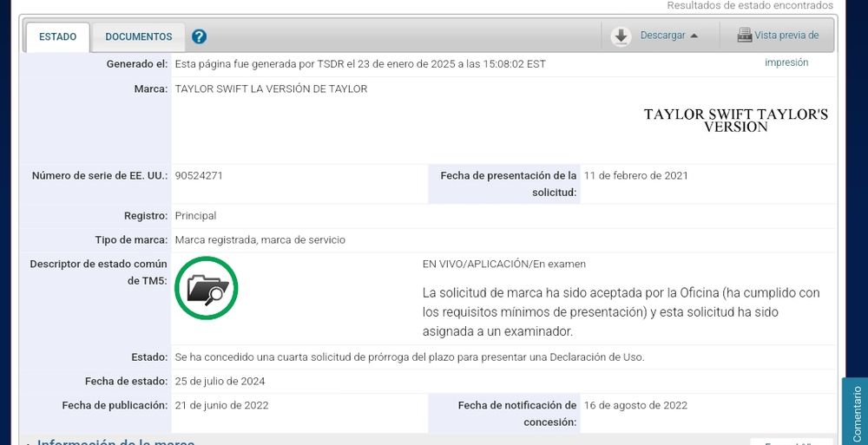The height and width of the screenshot is (445, 868).
Task: Select text Marca registrada, marca de servicio
Action: point(260,239)
